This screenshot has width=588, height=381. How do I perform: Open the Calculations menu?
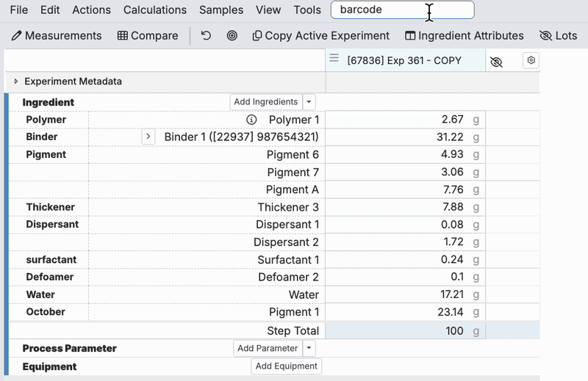[155, 10]
